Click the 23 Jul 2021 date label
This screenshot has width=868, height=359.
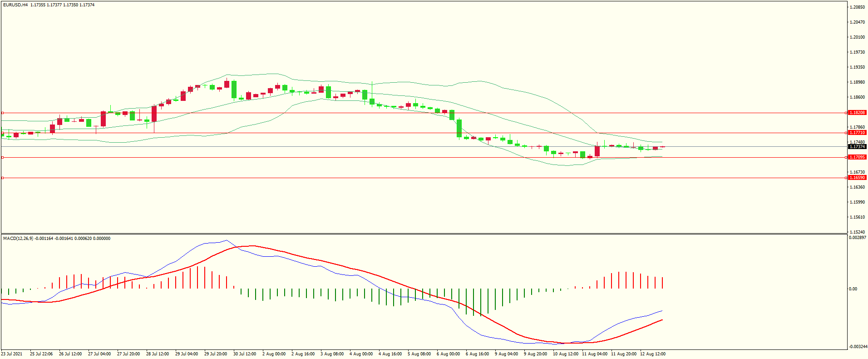click(x=12, y=354)
